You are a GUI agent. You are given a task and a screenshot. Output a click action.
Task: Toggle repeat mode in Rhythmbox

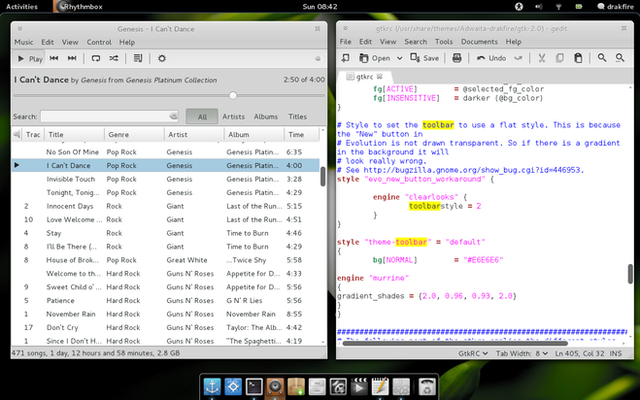[x=96, y=58]
